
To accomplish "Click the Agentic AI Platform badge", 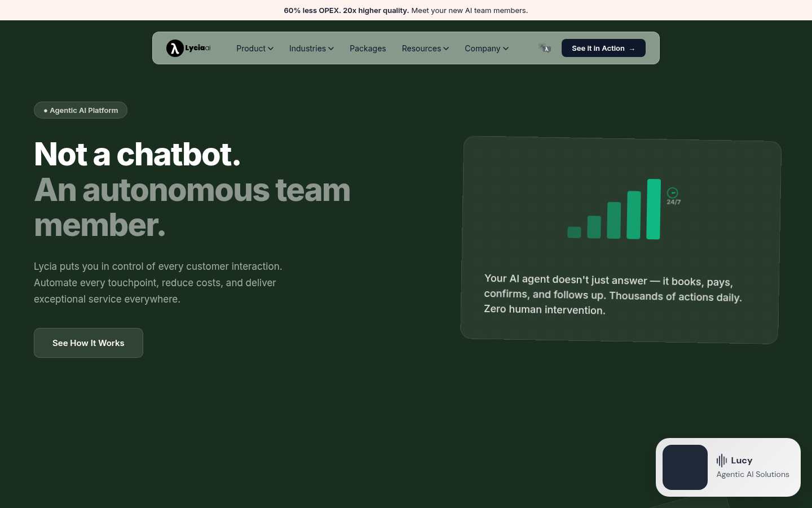I will click(x=81, y=110).
